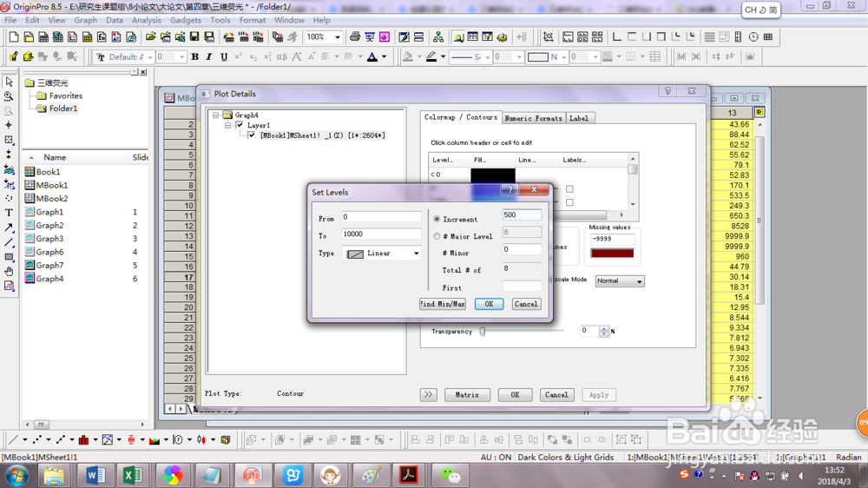Collapse the Layer1 tree node
This screenshot has width=868, height=488.
[x=227, y=125]
